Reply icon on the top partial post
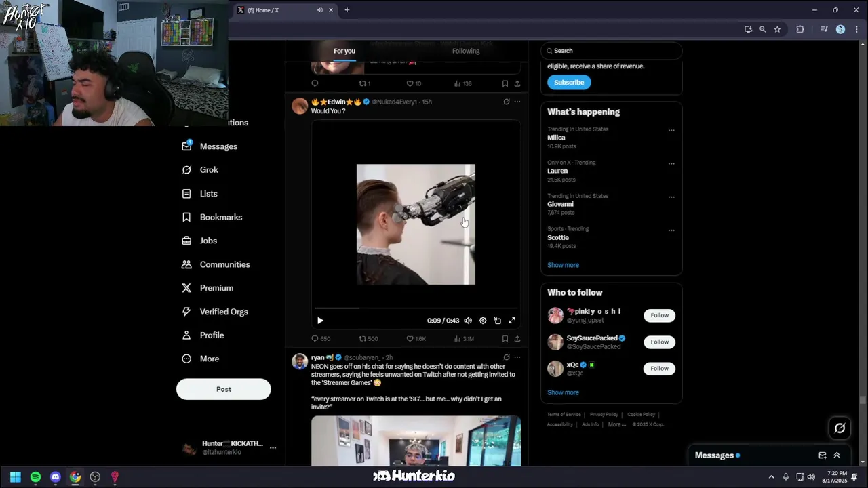The height and width of the screenshot is (488, 868). click(x=315, y=83)
